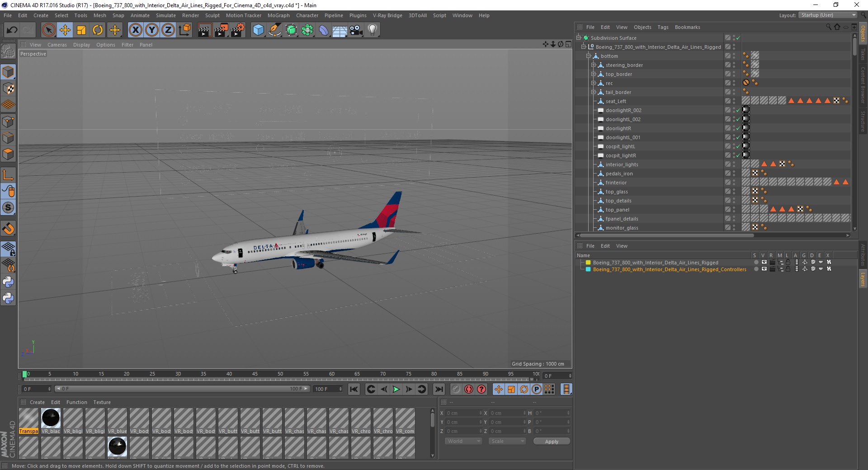Add a Cube primitive object

pyautogui.click(x=258, y=30)
